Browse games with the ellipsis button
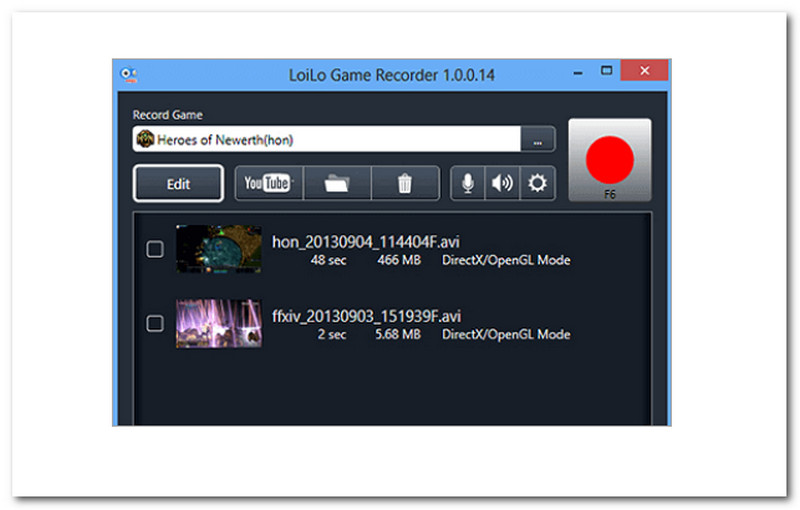This screenshot has height=510, width=800. (538, 139)
